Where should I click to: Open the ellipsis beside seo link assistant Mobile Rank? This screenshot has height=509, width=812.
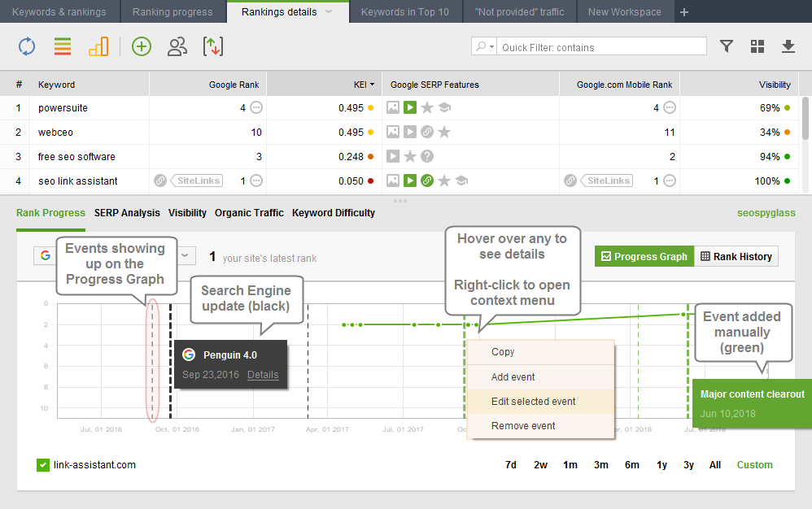coord(670,181)
